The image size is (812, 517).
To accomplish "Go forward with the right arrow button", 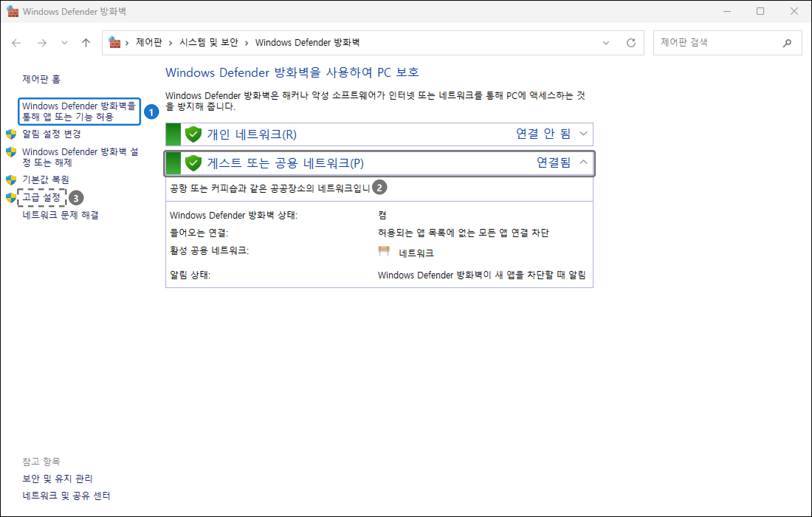I will tap(42, 43).
